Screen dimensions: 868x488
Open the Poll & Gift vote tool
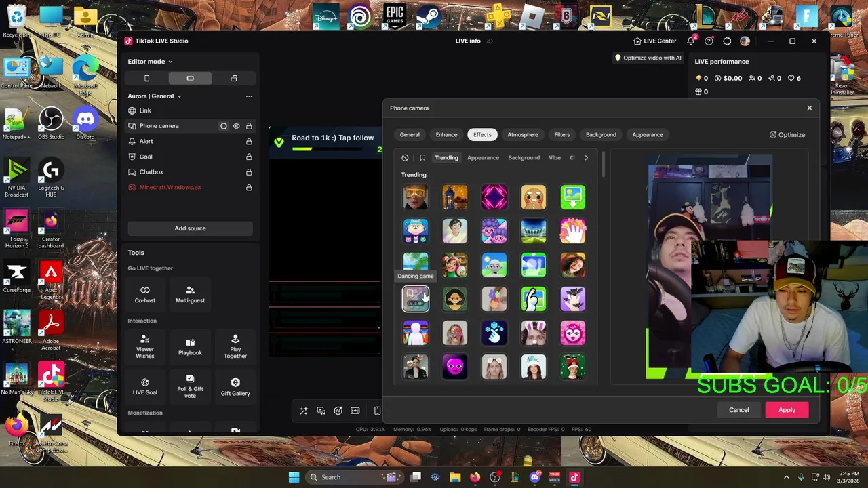tap(190, 387)
